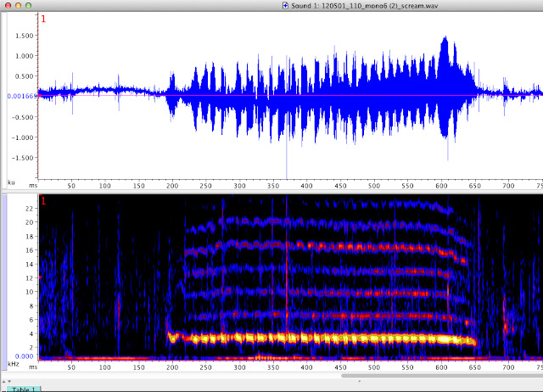Click the blue position value 0.001669
Viewport: 543px width, 392px height.
(x=22, y=96)
